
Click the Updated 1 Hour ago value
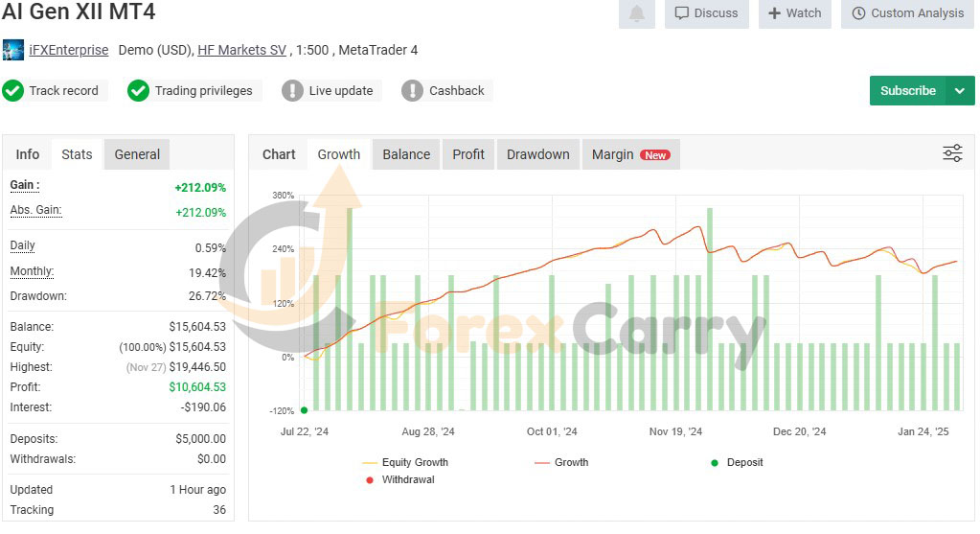coord(198,490)
